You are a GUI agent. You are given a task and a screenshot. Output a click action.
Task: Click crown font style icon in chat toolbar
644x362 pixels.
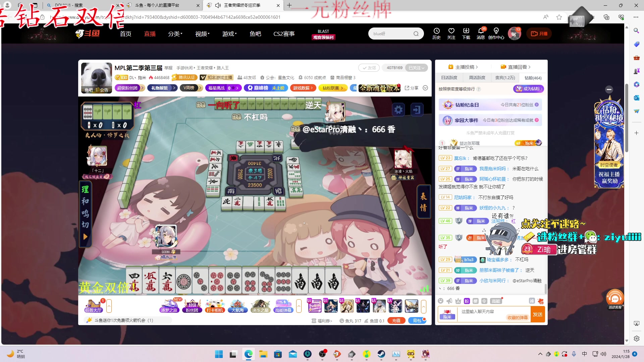pyautogui.click(x=458, y=301)
